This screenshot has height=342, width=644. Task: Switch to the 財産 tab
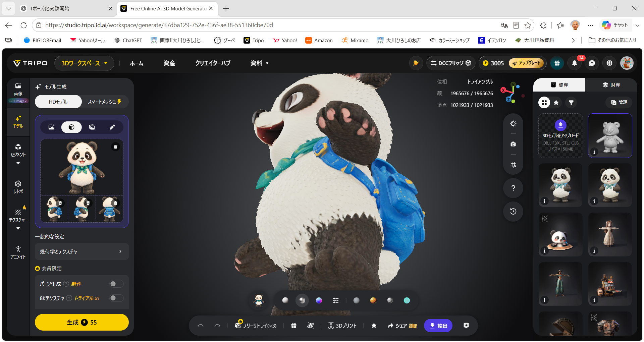[611, 85]
